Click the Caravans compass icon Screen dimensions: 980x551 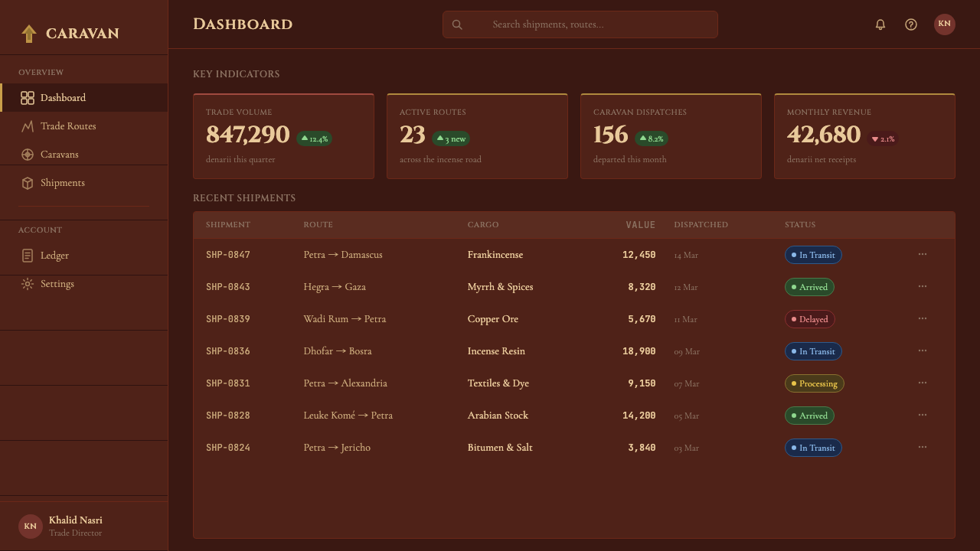[x=28, y=155]
